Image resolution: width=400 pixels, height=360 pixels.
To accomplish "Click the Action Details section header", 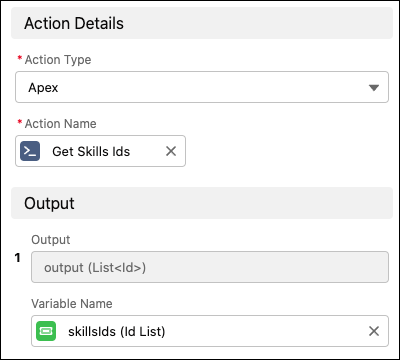I will pyautogui.click(x=202, y=23).
